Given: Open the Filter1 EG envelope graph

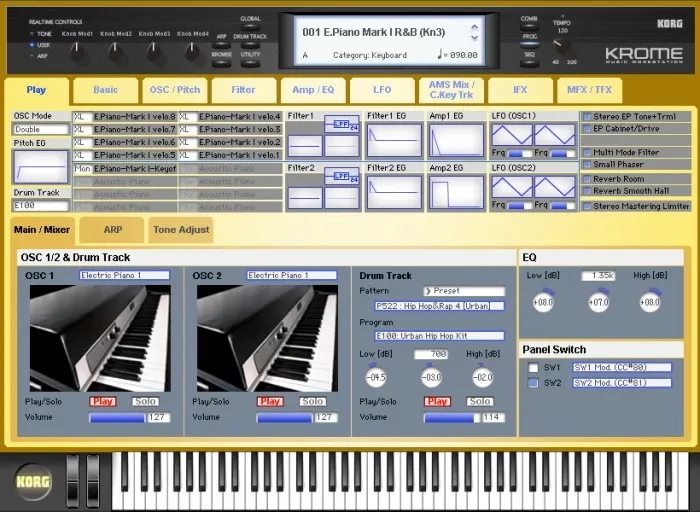Looking at the screenshot, I should click(394, 140).
